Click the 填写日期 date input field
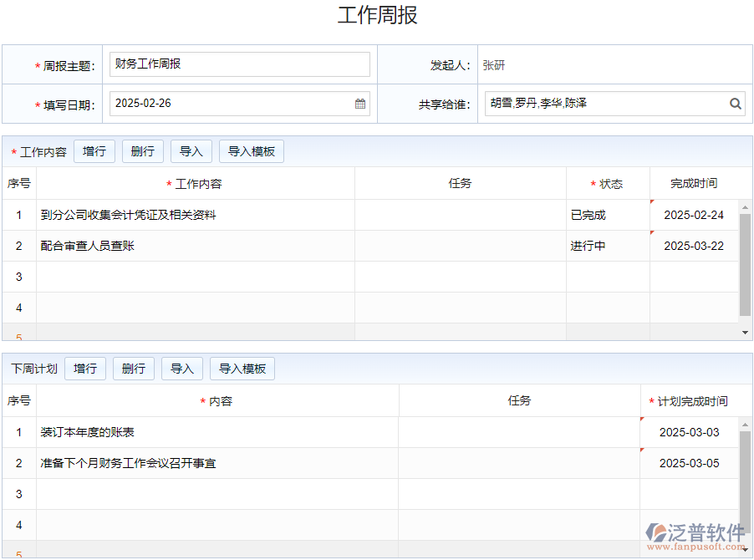Screen dimensions: 754x560 point(230,104)
